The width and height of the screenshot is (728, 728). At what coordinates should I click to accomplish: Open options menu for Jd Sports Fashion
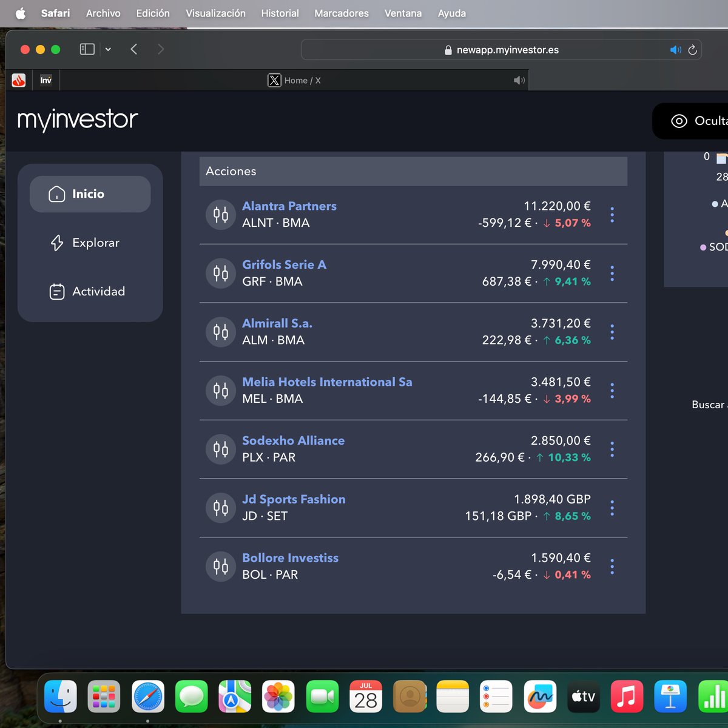tap(612, 508)
